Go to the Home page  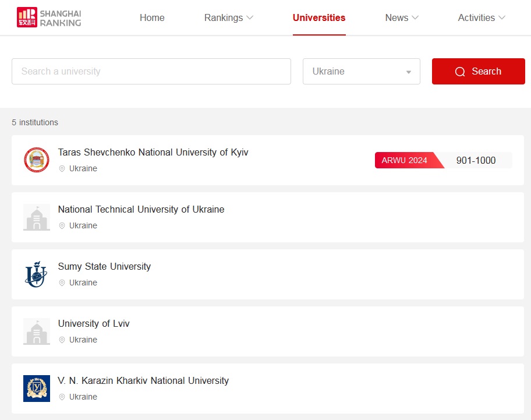click(152, 17)
